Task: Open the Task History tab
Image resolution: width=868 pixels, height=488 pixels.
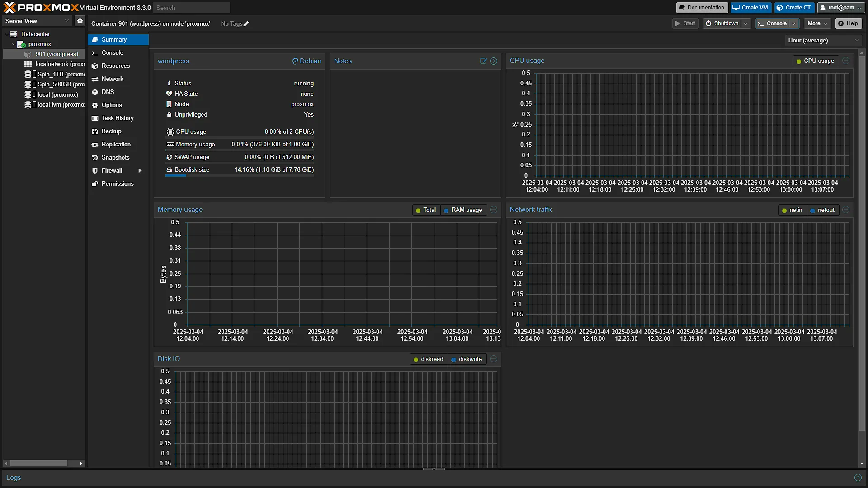Action: point(118,118)
